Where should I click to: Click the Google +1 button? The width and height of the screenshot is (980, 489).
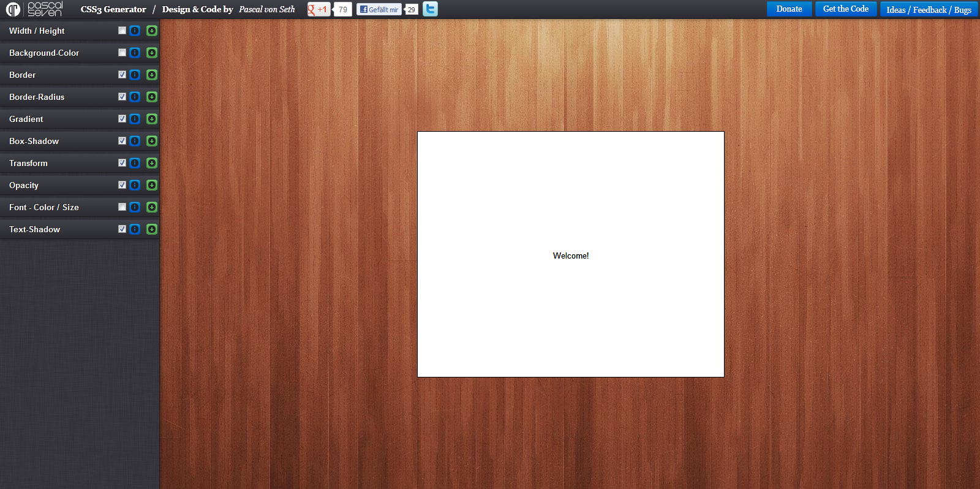coord(318,9)
